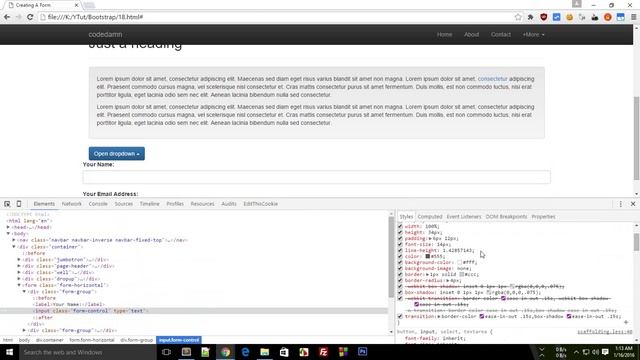This screenshot has height=360, width=640.
Task: Click the blue calendar-like extension icon
Action: tap(620, 17)
